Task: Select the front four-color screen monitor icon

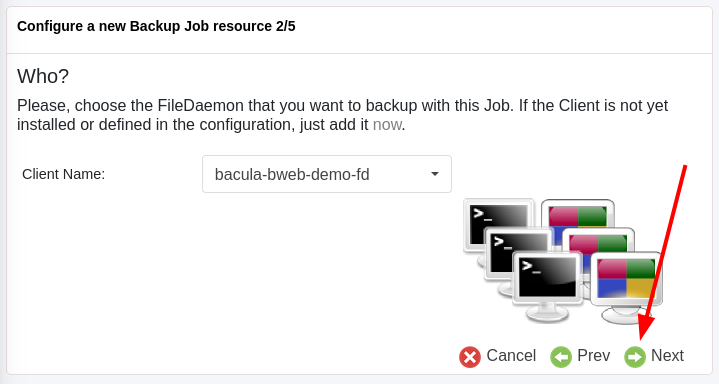Action: [x=626, y=288]
